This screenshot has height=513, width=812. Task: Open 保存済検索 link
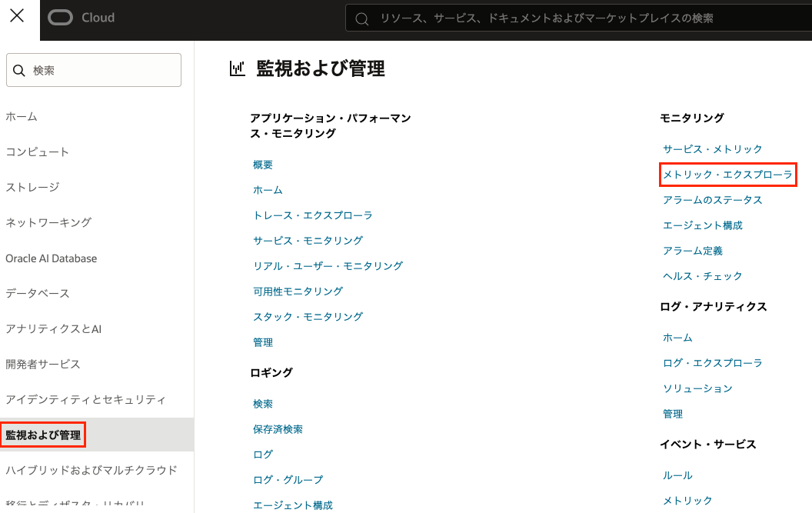[x=278, y=430]
